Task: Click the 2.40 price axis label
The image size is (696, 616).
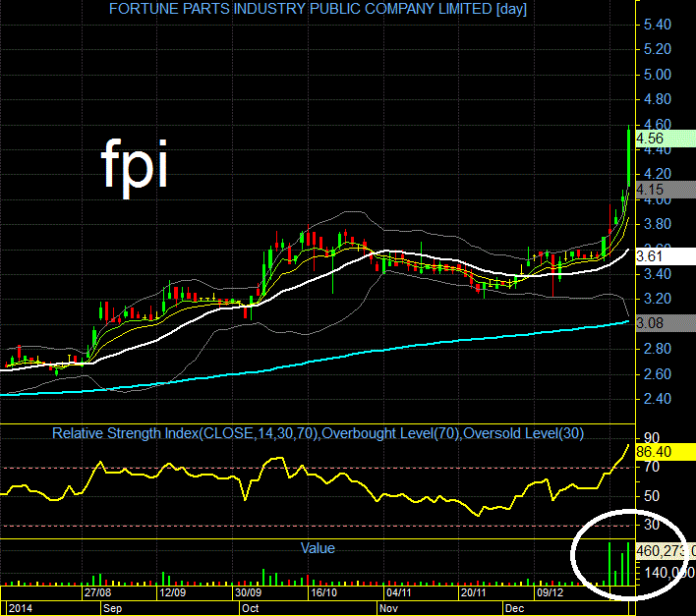Action: click(x=658, y=399)
